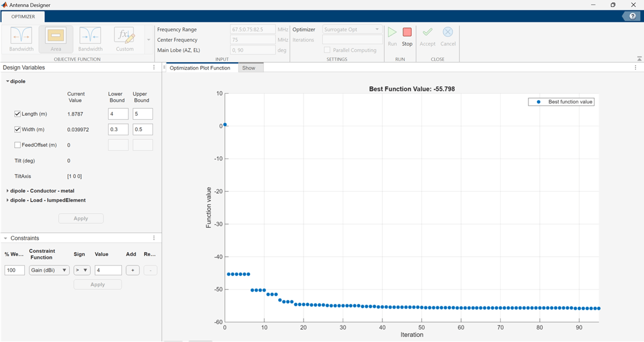Open the help question mark icon
The height and width of the screenshot is (342, 644).
tap(632, 17)
